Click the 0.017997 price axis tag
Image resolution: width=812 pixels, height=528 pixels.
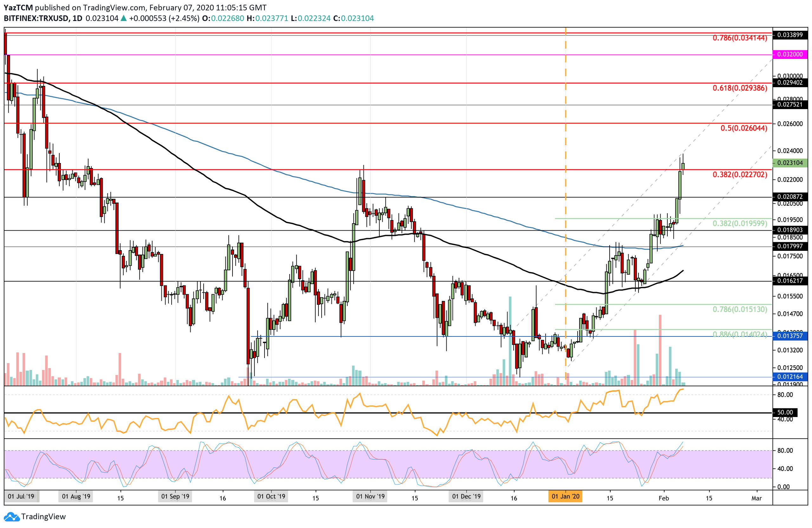coord(790,247)
